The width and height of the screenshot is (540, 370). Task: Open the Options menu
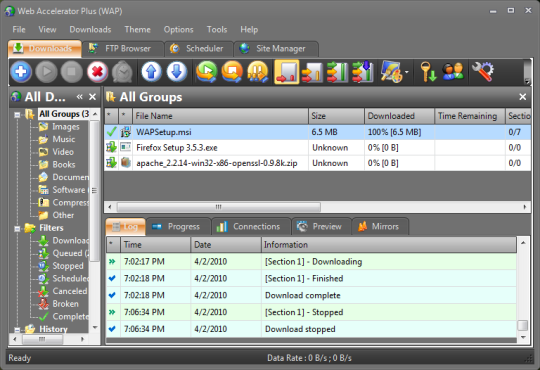[x=178, y=30]
